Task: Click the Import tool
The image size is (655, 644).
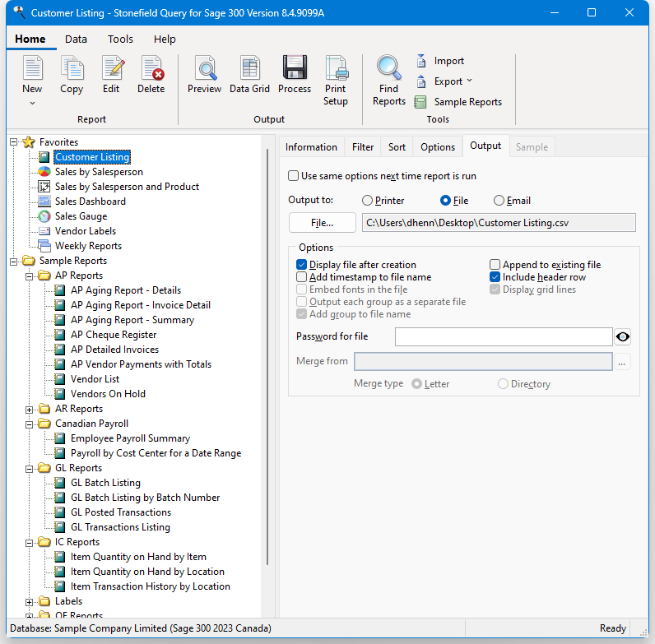Action: (440, 61)
